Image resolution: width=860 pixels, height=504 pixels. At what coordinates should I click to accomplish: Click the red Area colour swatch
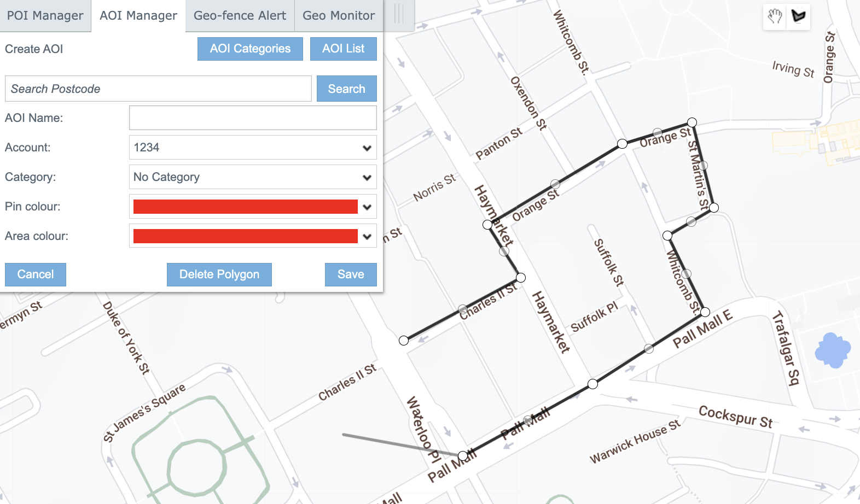[245, 236]
